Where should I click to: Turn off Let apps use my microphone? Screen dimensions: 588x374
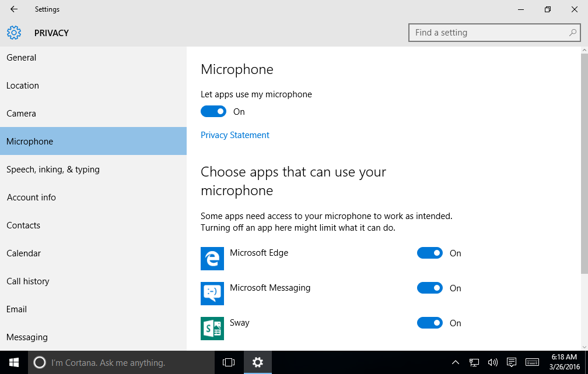(x=213, y=112)
